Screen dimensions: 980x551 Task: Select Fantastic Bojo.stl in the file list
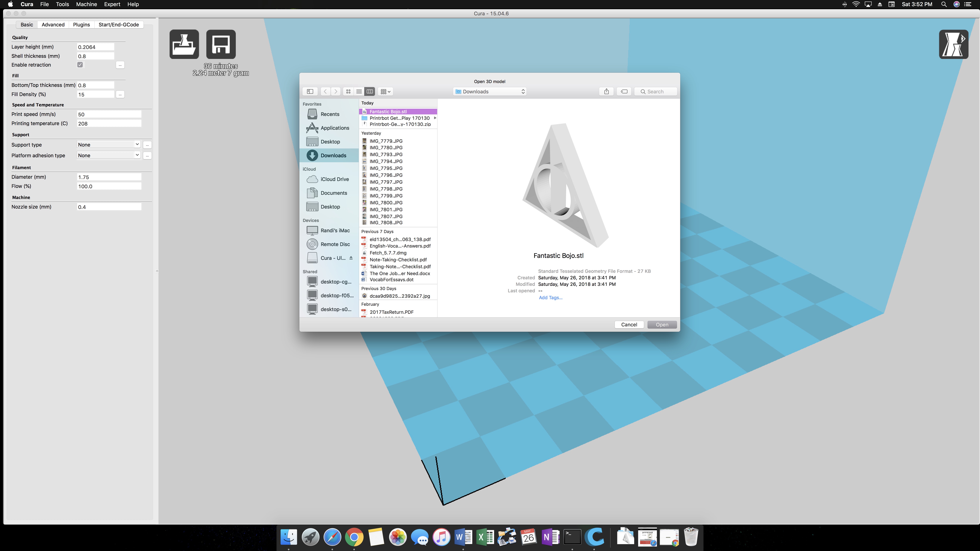pos(398,111)
